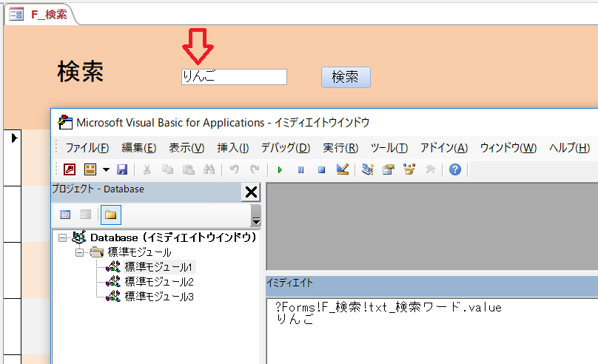This screenshot has width=598, height=364.
Task: Click the 検索 button on the Access form
Action: 346,78
